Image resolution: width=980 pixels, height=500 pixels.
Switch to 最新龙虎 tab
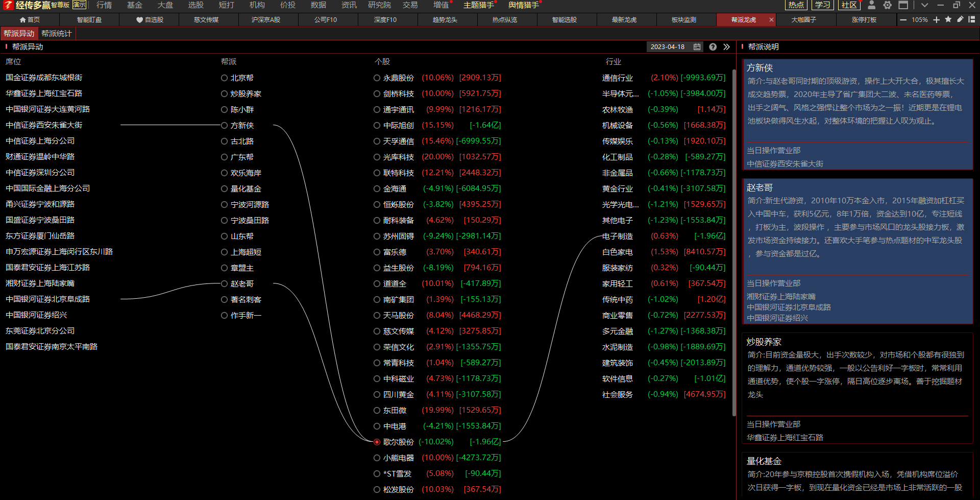[624, 20]
